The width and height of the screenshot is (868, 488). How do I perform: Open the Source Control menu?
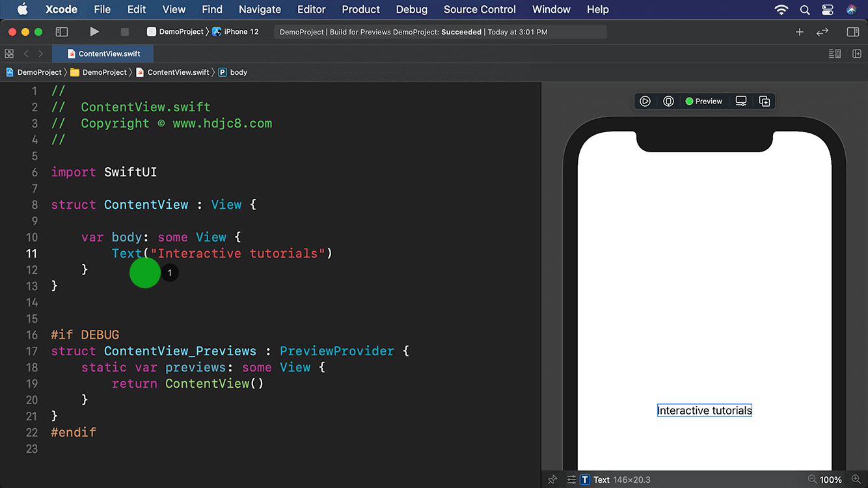[x=480, y=9]
